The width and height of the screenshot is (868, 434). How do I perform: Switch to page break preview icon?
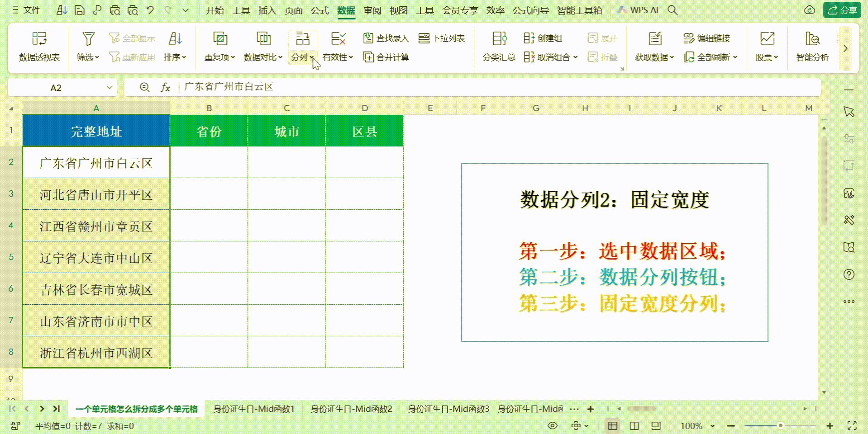656,426
